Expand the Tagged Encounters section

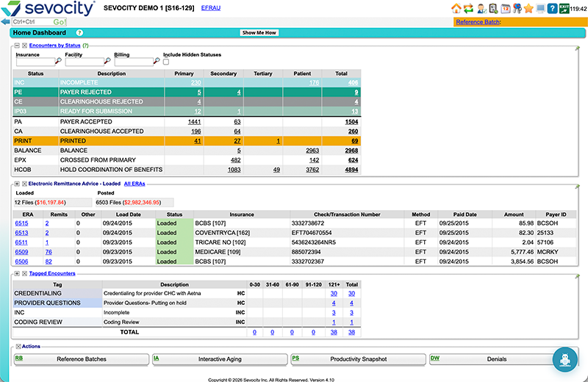[x=17, y=274]
